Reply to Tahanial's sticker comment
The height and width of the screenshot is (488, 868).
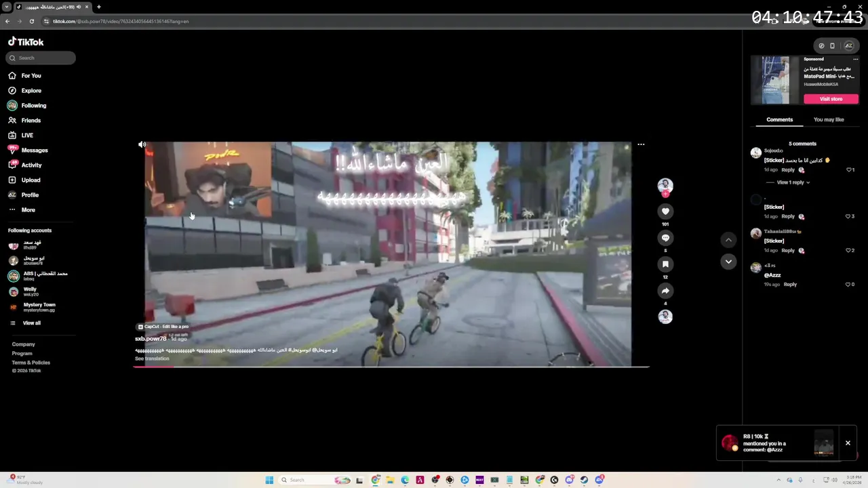click(x=788, y=250)
